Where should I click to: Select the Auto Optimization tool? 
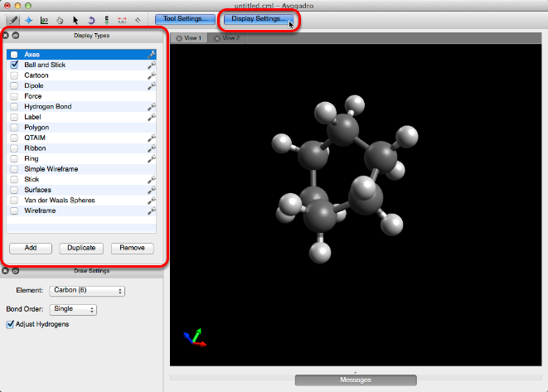click(x=107, y=18)
